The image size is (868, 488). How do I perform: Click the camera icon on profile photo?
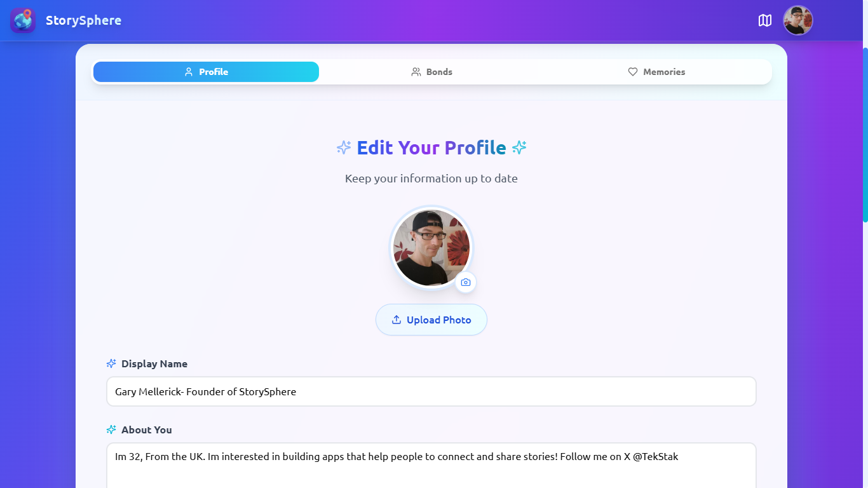coord(466,282)
